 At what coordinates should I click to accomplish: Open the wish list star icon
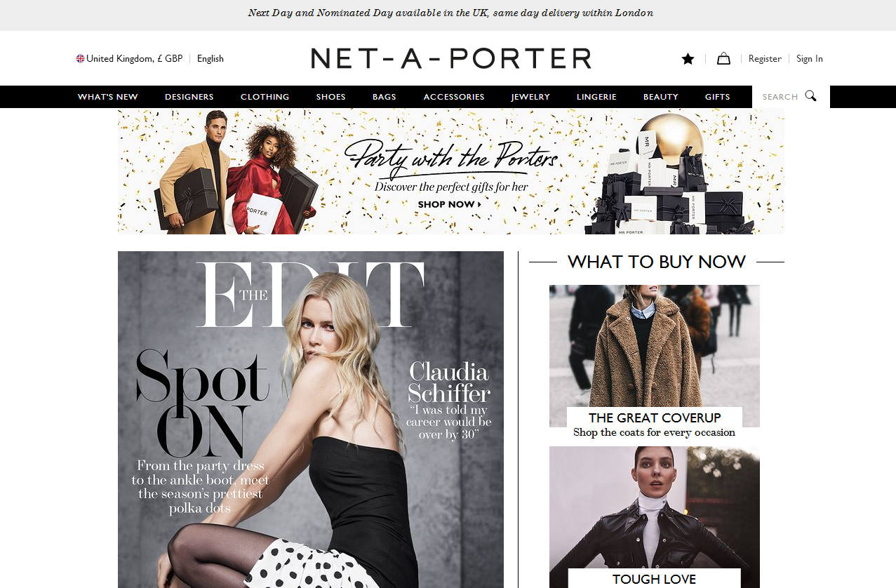pos(688,59)
